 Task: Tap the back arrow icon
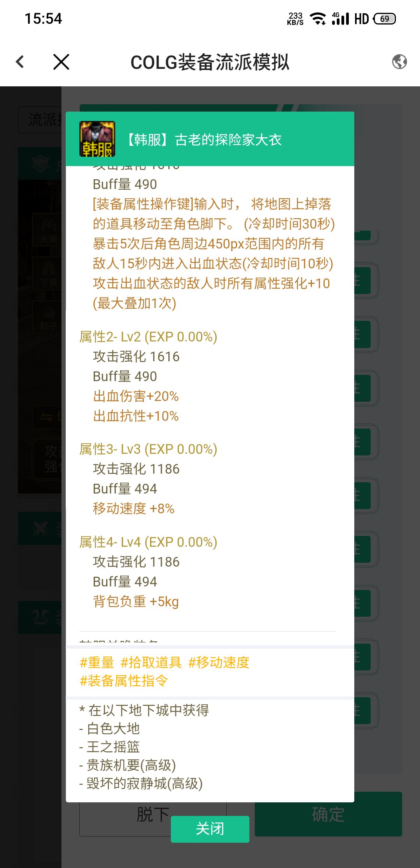(20, 62)
